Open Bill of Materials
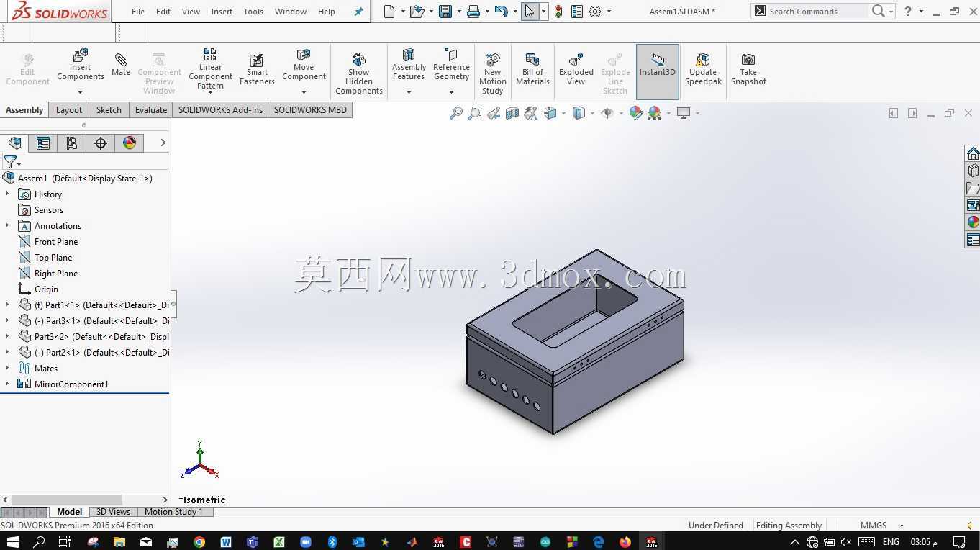 point(532,69)
